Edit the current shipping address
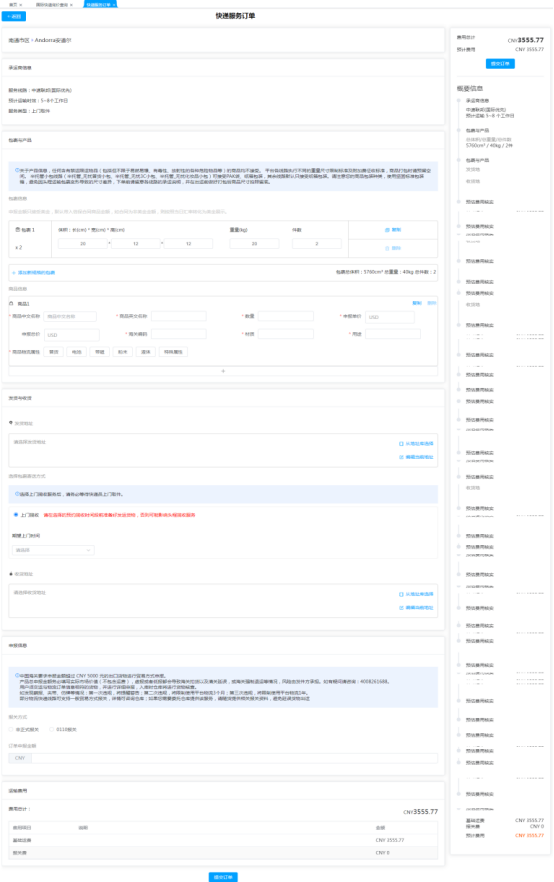This screenshot has height=882, width=554. (x=416, y=457)
